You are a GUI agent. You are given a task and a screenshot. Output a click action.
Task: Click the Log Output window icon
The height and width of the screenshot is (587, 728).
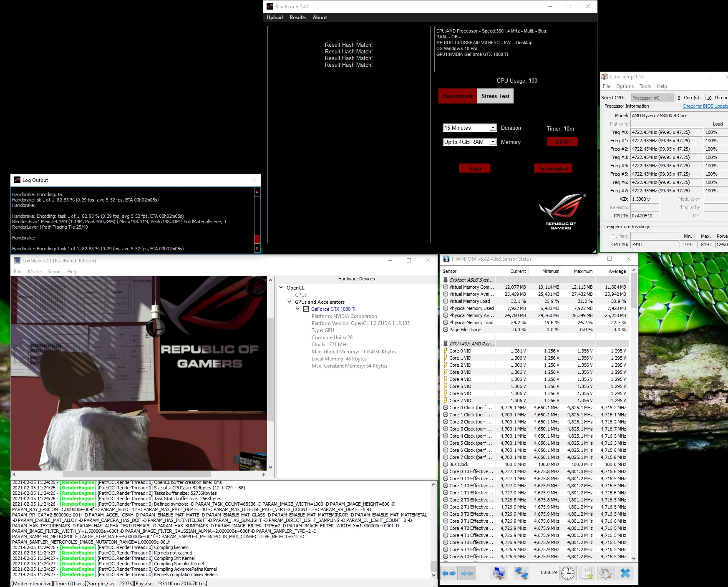[17, 180]
